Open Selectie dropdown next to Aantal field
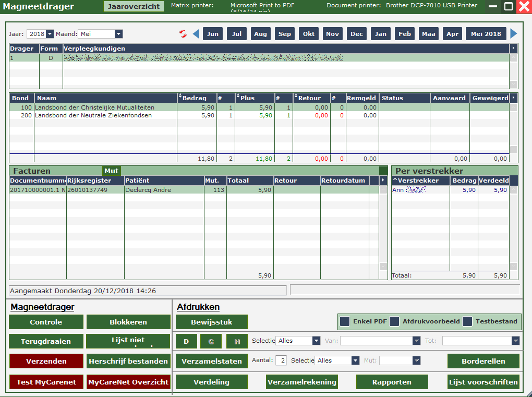The width and height of the screenshot is (532, 397). click(355, 360)
